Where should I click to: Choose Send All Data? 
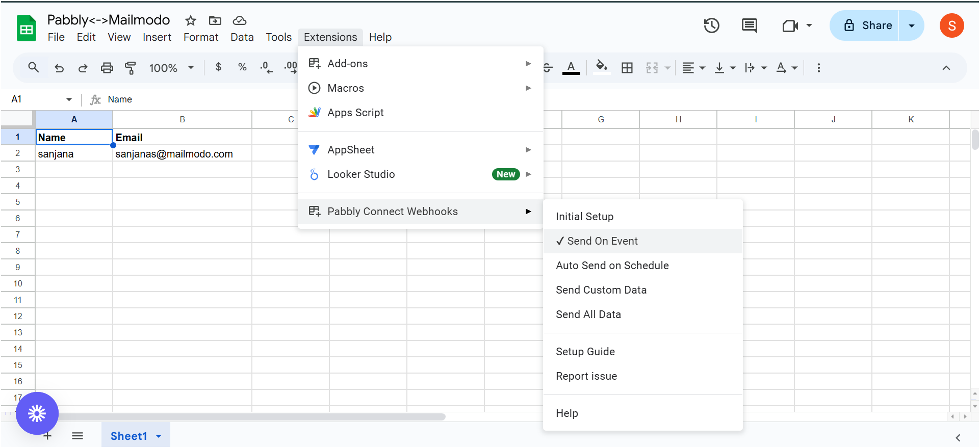tap(643, 314)
